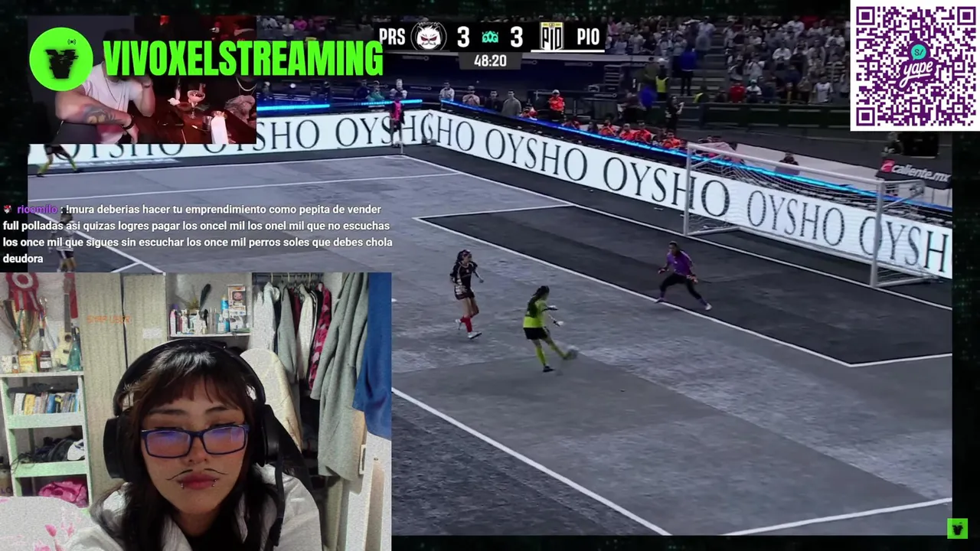
Task: Click the Yape QR code
Action: pyautogui.click(x=915, y=66)
